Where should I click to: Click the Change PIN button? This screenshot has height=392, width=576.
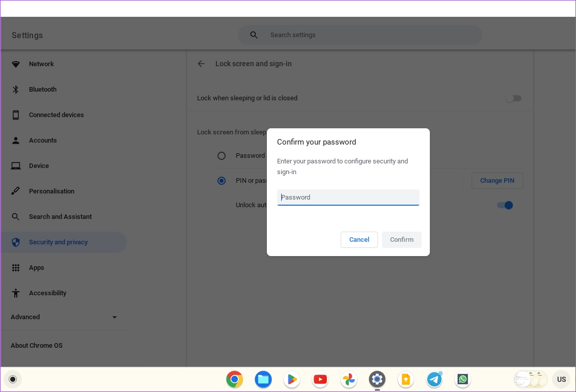tap(497, 180)
